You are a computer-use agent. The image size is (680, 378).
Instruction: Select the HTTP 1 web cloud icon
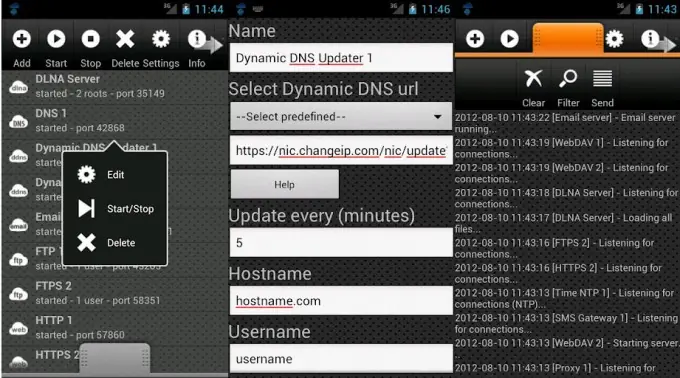point(19,329)
